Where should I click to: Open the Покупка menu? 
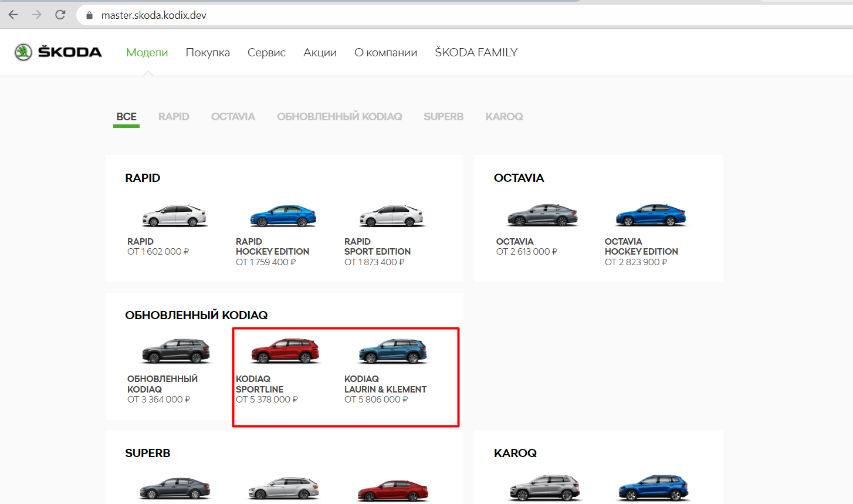coord(208,52)
